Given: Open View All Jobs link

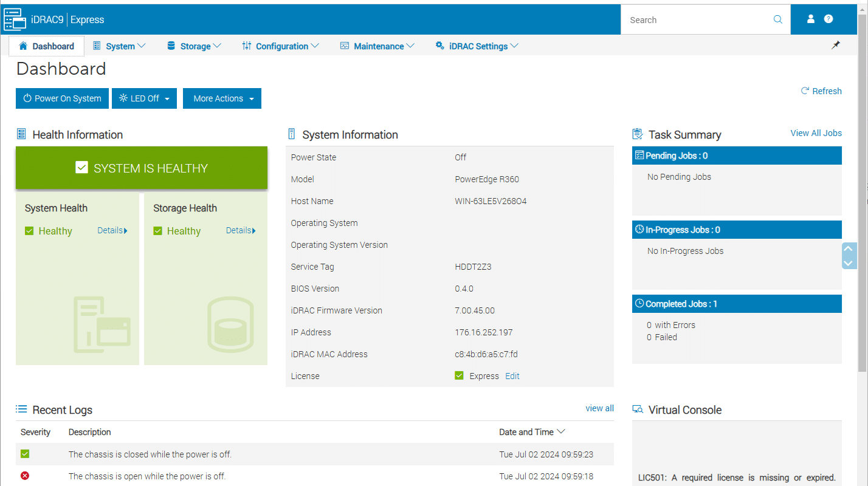Looking at the screenshot, I should 816,133.
